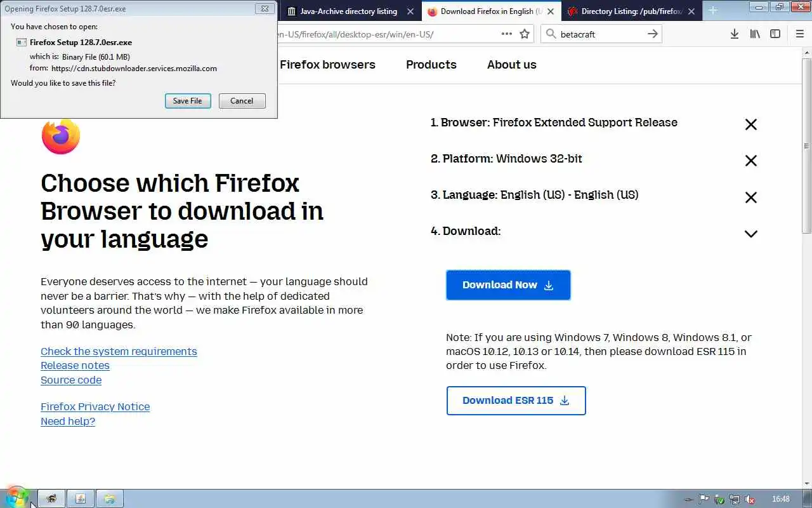Image resolution: width=812 pixels, height=508 pixels.
Task: Click the Firefox logo on the page
Action: coord(61,136)
